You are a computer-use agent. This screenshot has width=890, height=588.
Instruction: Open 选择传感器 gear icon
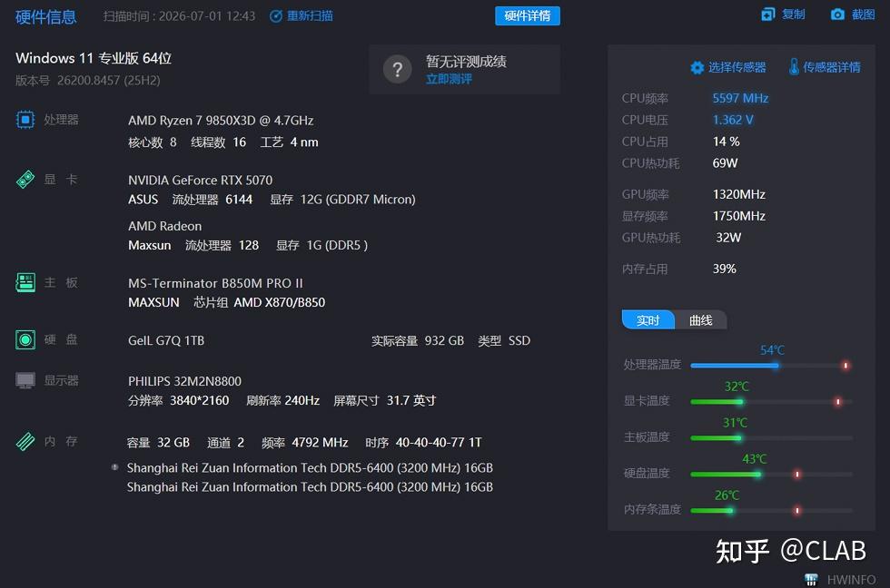[x=697, y=67]
